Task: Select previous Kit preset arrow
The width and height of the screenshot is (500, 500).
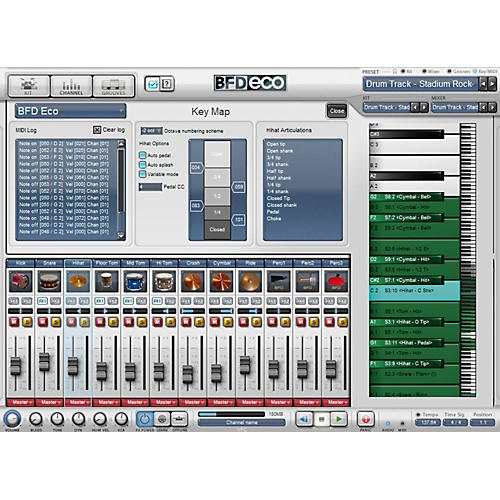Action: (415, 107)
